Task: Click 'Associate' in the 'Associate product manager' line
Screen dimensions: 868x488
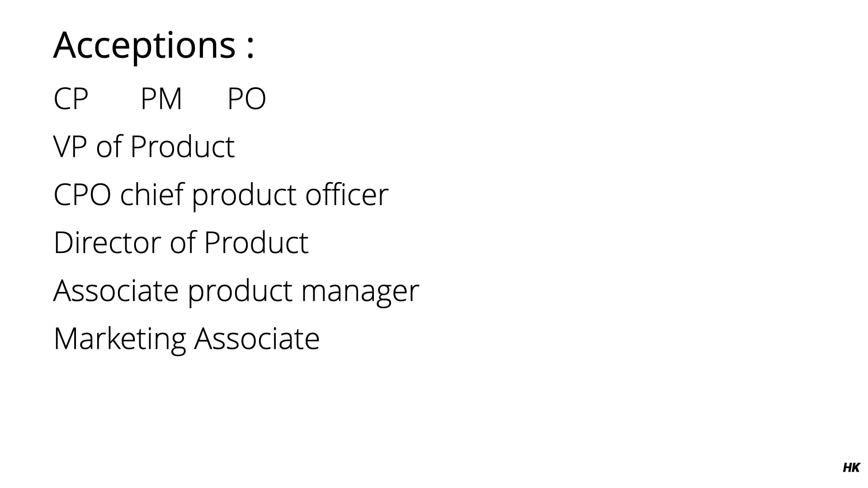Action: click(x=116, y=291)
